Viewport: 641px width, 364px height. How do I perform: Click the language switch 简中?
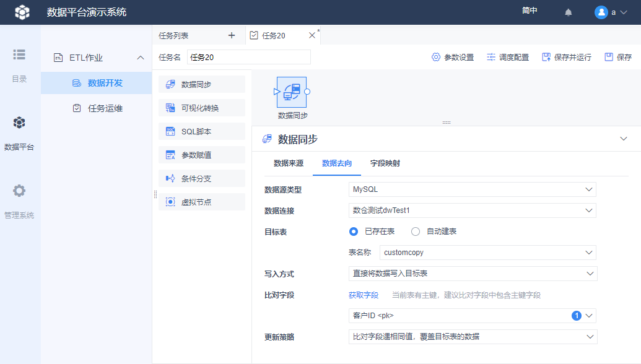[530, 11]
